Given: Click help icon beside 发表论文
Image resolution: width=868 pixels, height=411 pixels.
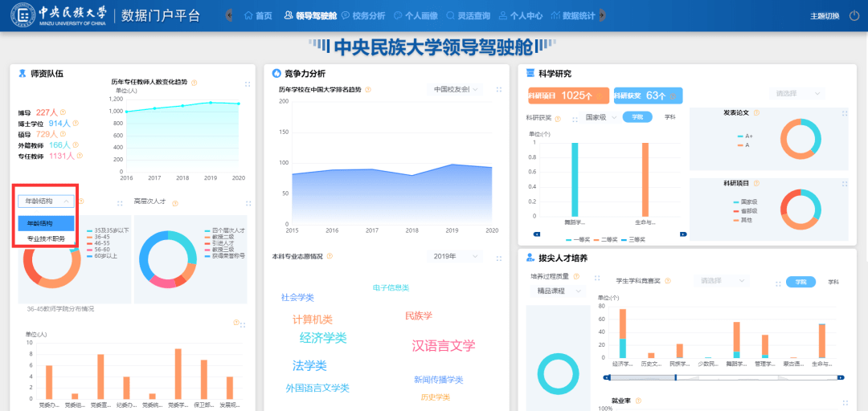Looking at the screenshot, I should click(756, 112).
